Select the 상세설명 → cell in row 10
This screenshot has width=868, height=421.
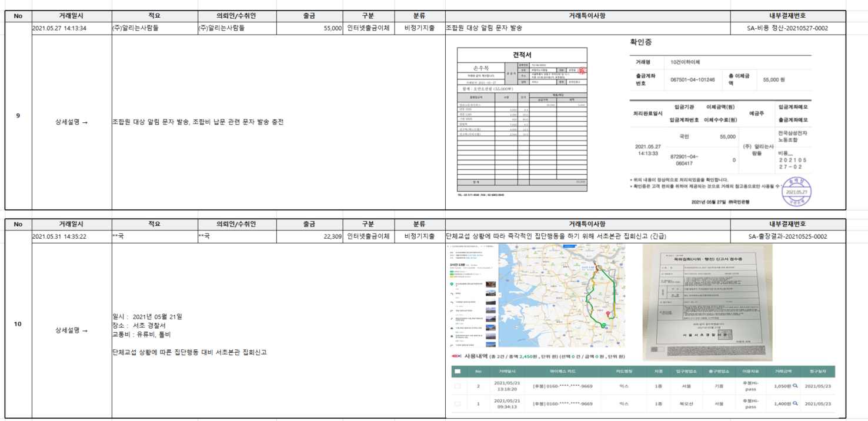[x=72, y=330]
